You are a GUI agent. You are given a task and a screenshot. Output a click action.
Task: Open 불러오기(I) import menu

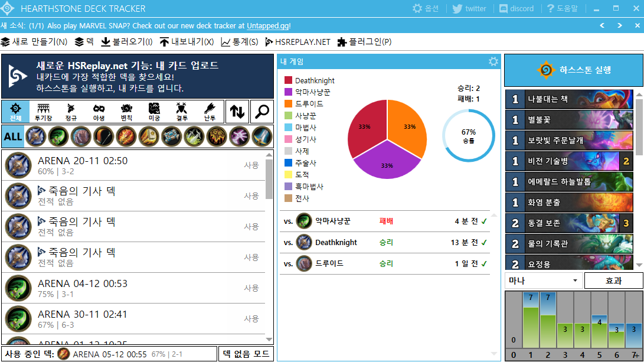[127, 42]
